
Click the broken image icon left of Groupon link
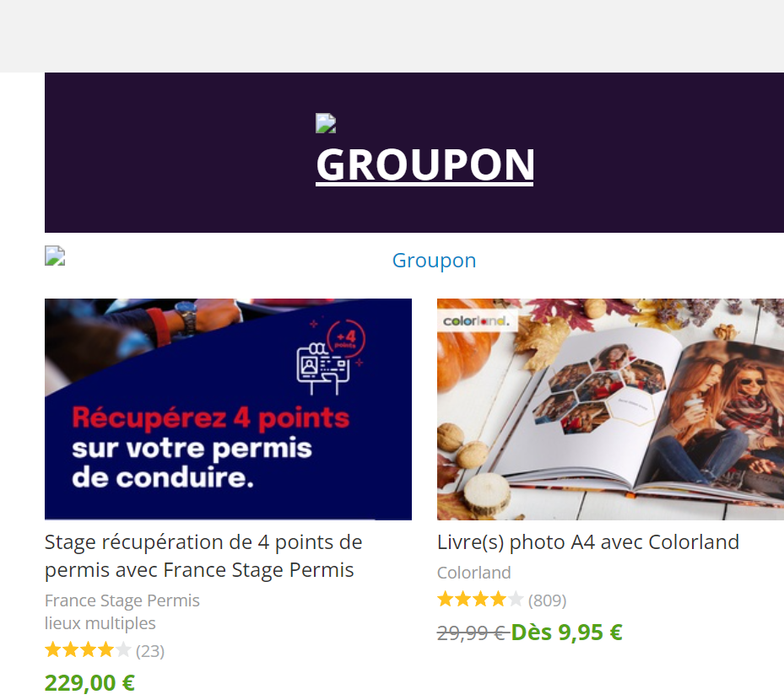(x=55, y=256)
